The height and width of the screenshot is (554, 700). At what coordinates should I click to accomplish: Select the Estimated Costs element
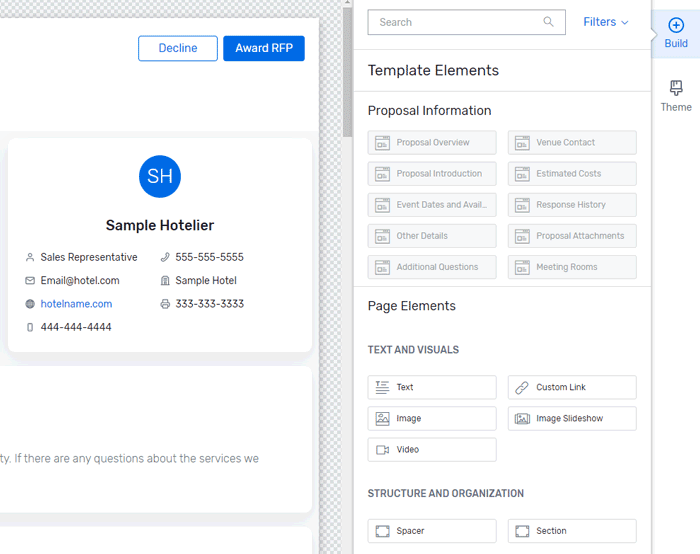coord(572,174)
